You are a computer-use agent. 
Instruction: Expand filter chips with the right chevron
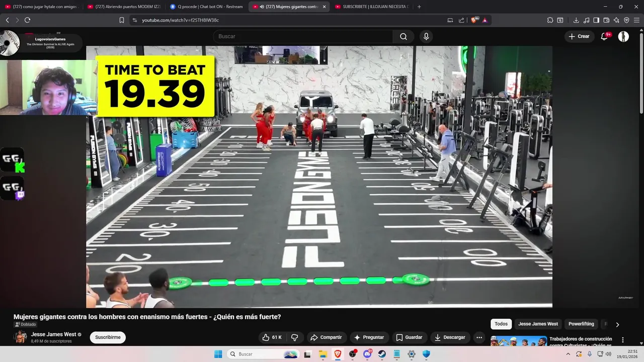pos(617,324)
